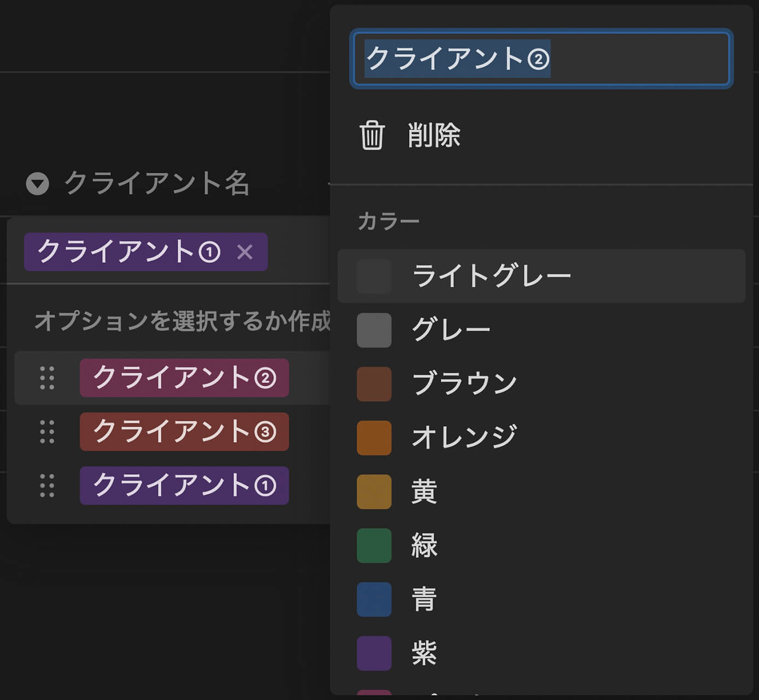This screenshot has width=759, height=700.
Task: Choose オレンジ menu label
Action: tap(465, 437)
